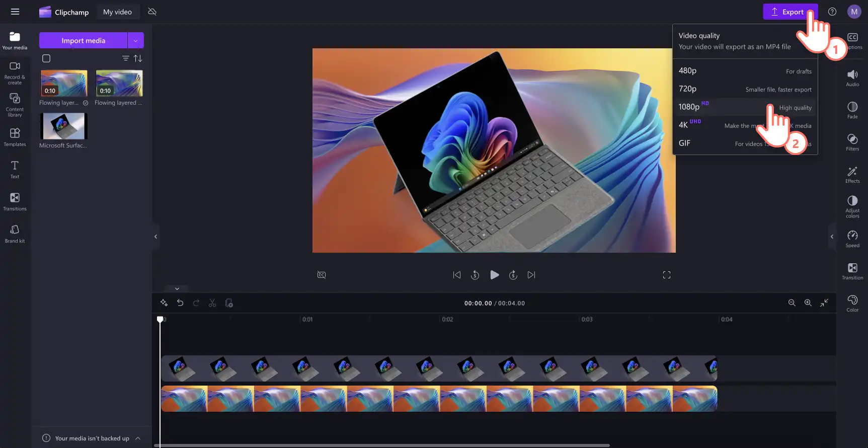Click the timeline playhead handle

click(x=160, y=320)
